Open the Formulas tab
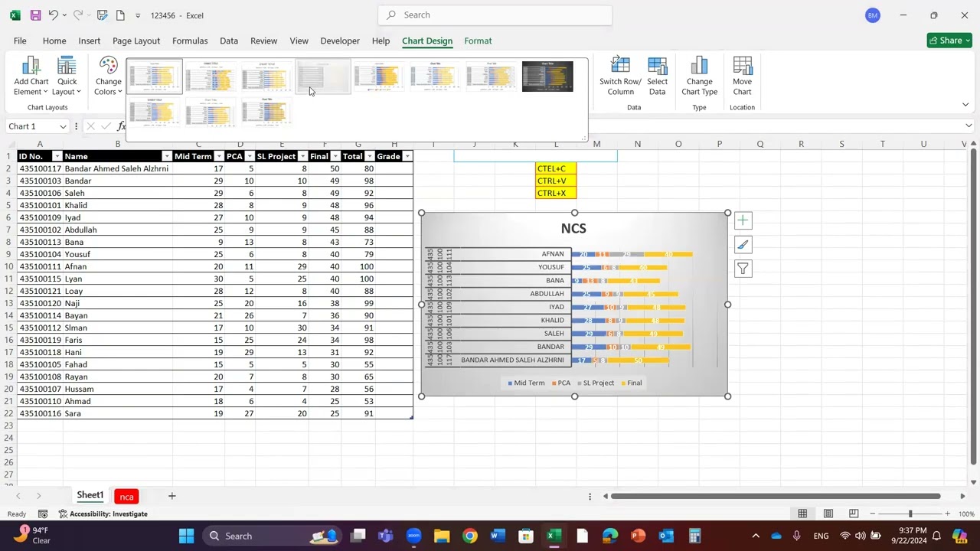Viewport: 980px width, 551px height. click(x=190, y=41)
